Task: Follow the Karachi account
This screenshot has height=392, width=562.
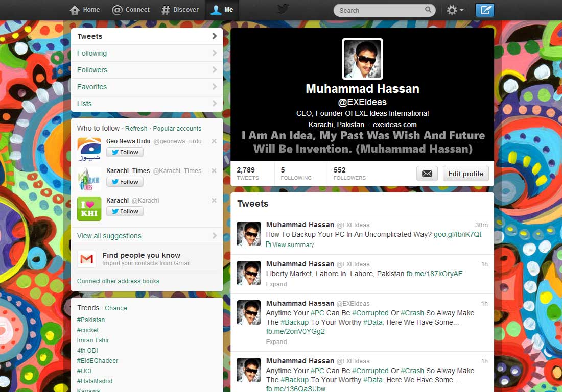Action: (125, 212)
